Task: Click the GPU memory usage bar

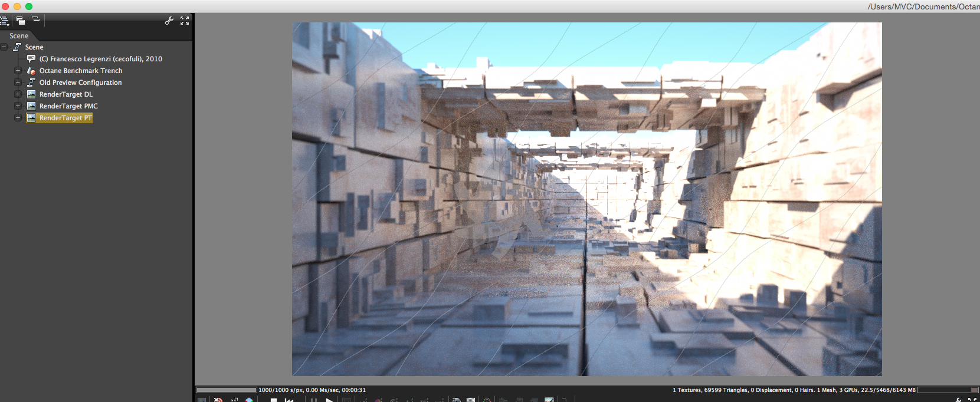Action: coord(948,390)
